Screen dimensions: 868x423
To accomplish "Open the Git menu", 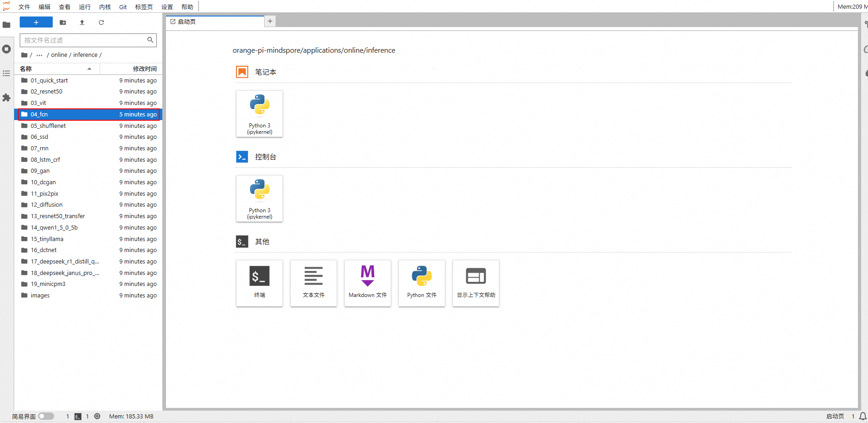I will [x=123, y=7].
